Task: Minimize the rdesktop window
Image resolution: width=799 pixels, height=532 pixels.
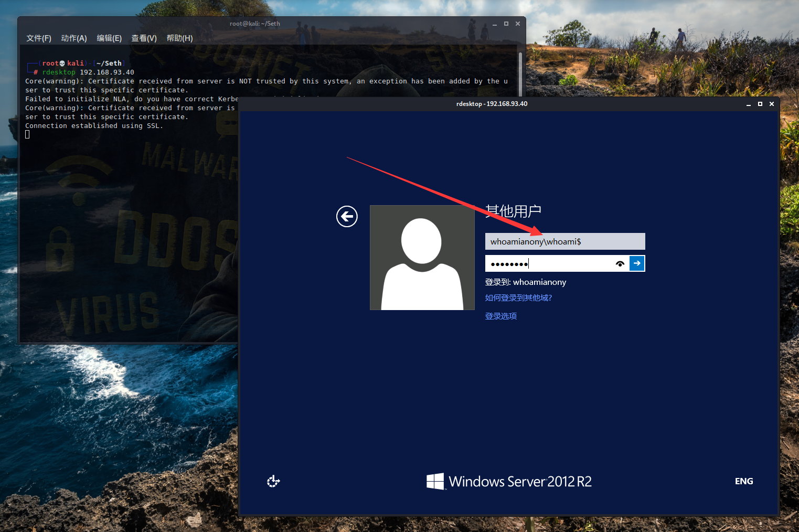Action: [749, 104]
